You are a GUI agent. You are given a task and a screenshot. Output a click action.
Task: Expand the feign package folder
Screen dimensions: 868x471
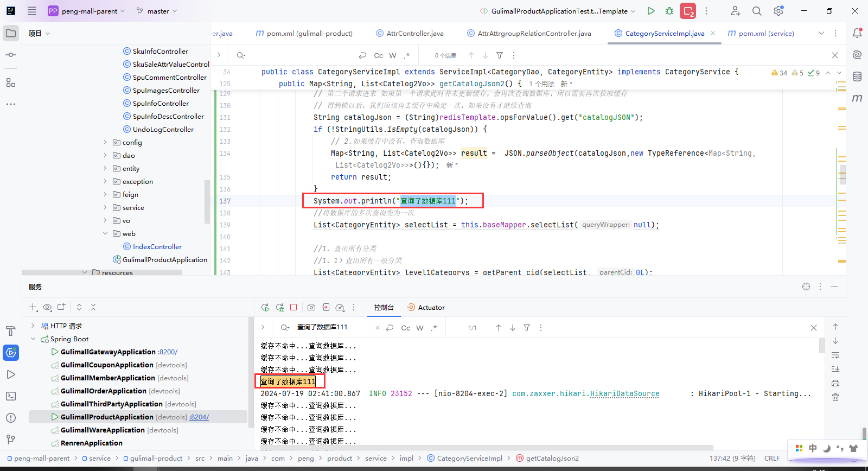105,194
